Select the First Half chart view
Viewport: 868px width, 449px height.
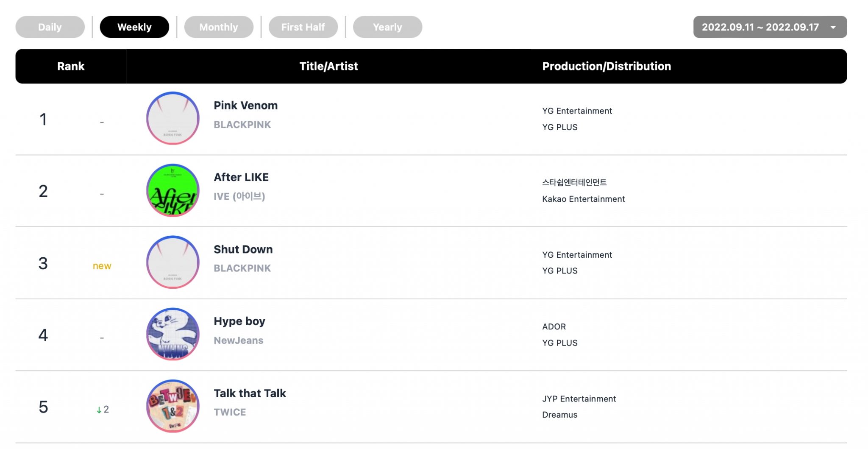303,27
